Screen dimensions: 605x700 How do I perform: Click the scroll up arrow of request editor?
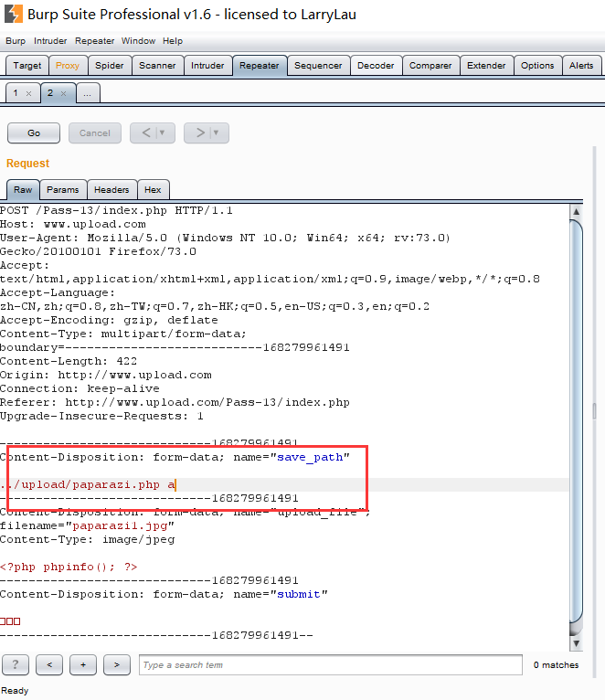click(576, 212)
